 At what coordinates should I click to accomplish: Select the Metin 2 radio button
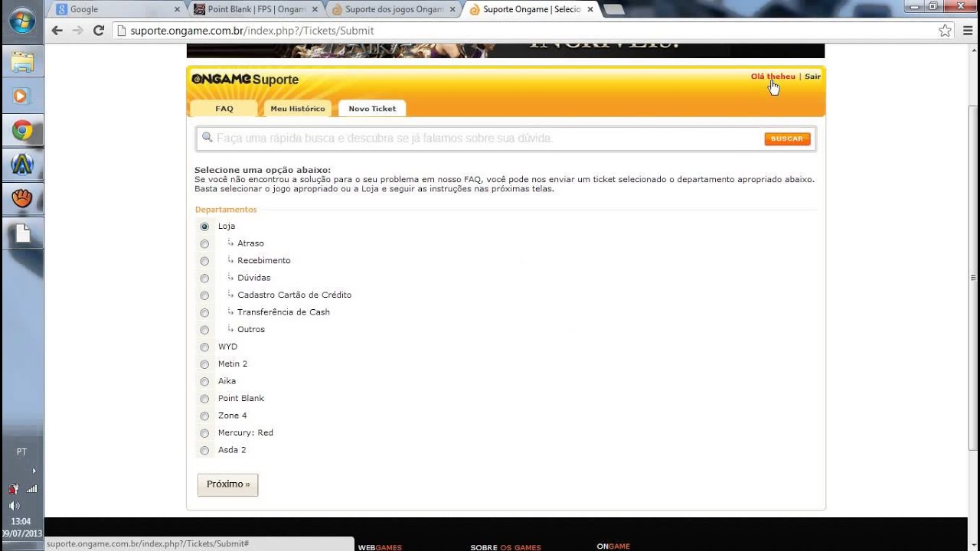[204, 364]
